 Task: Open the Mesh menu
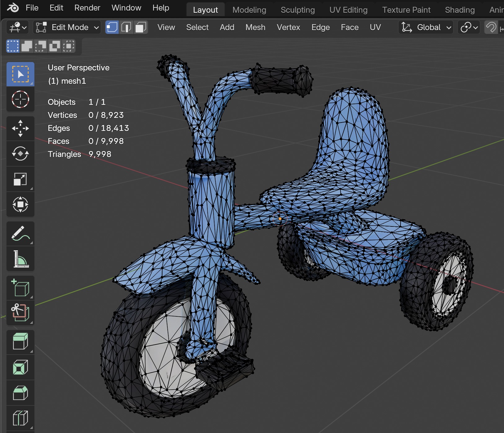[x=255, y=28]
